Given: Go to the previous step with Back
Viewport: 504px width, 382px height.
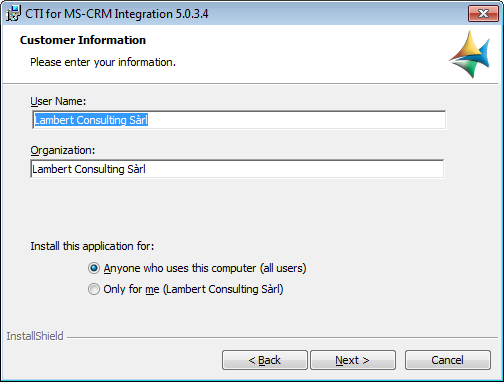Looking at the screenshot, I should pyautogui.click(x=265, y=360).
